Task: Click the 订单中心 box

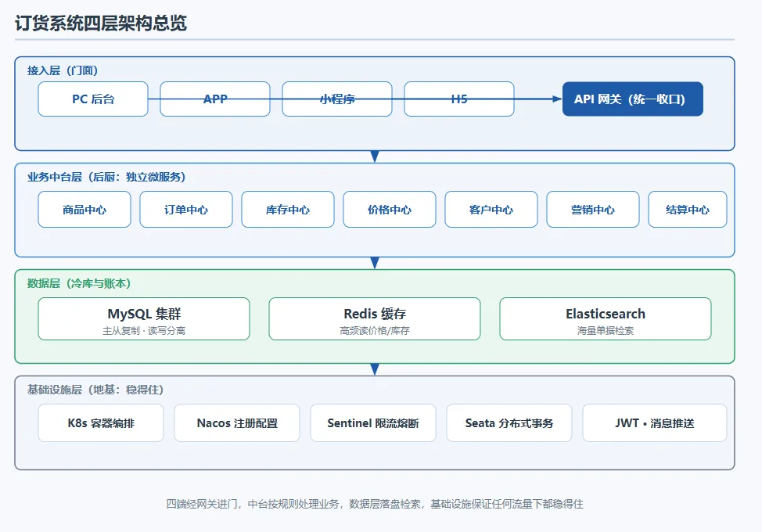Action: point(185,210)
